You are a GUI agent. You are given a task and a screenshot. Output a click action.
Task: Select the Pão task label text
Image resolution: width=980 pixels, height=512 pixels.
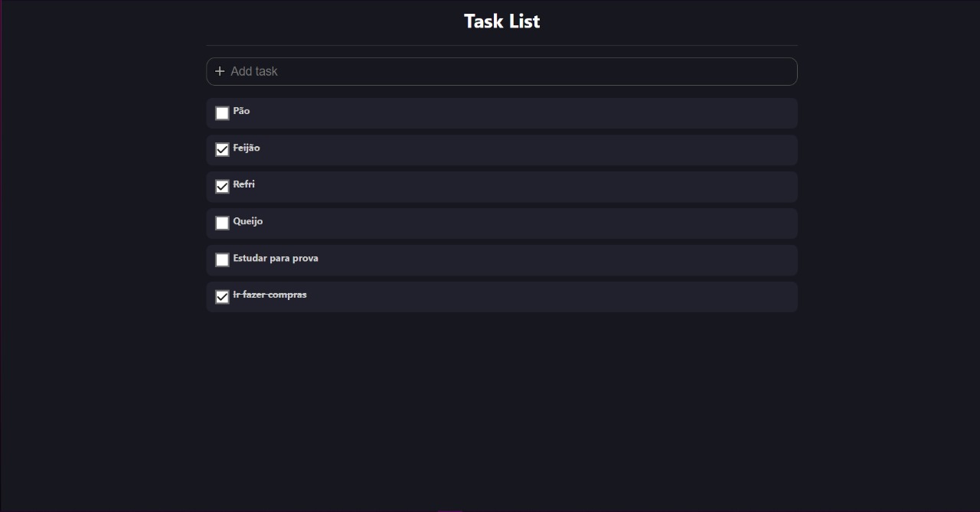tap(241, 111)
